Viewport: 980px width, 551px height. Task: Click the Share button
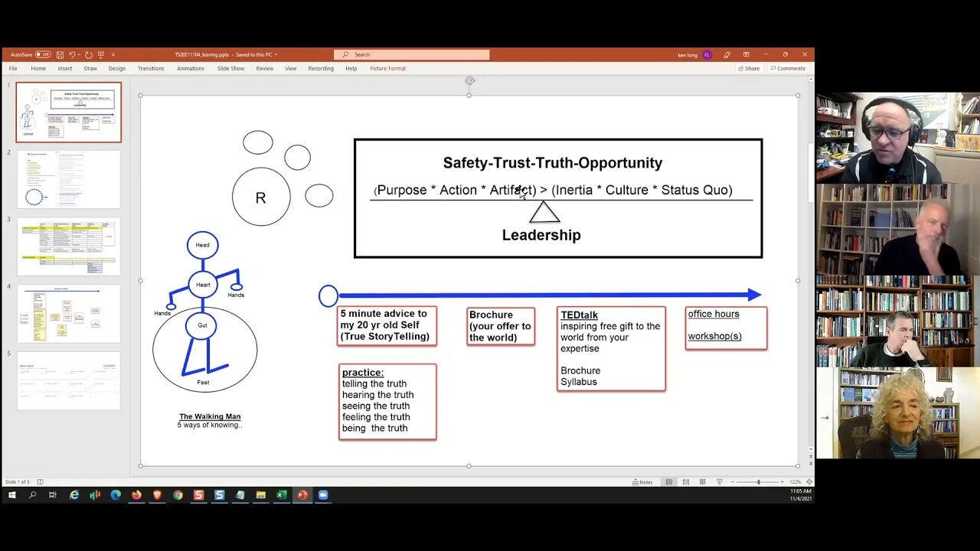[x=749, y=68]
